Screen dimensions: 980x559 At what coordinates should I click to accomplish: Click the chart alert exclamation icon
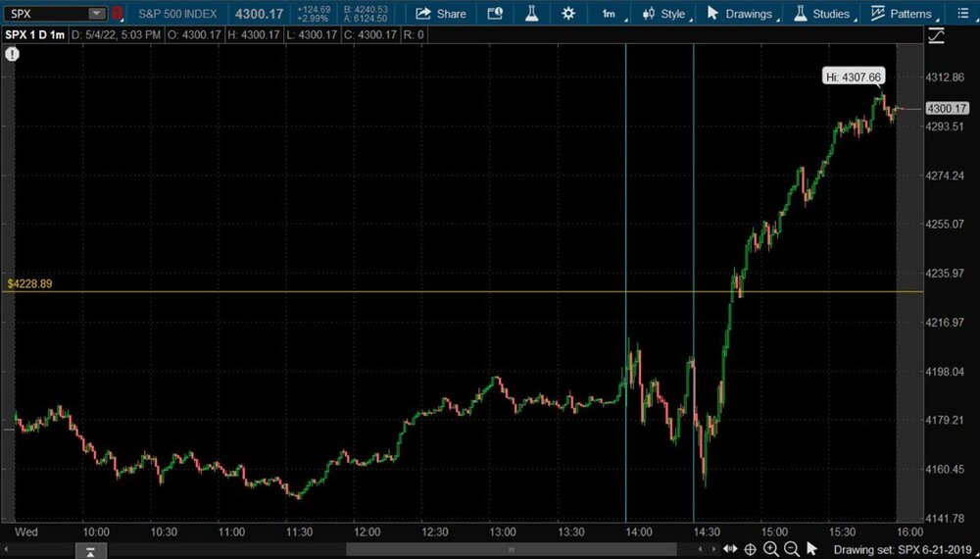(12, 54)
